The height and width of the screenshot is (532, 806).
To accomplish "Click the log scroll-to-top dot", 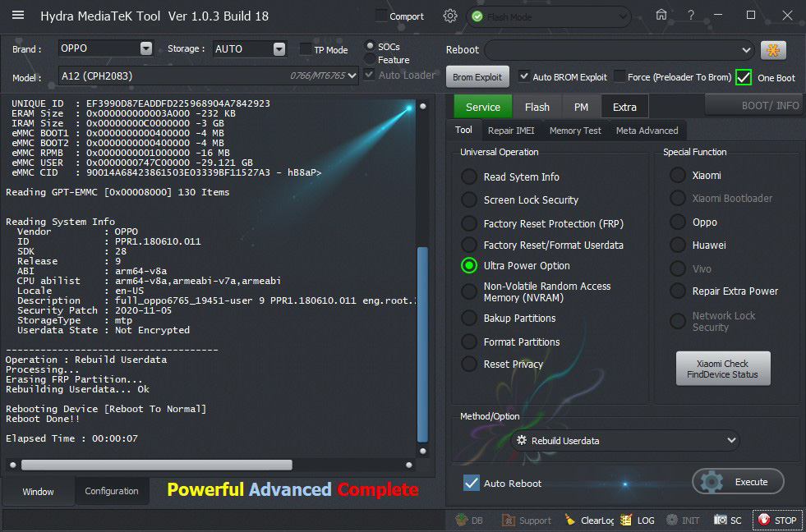I will [422, 106].
